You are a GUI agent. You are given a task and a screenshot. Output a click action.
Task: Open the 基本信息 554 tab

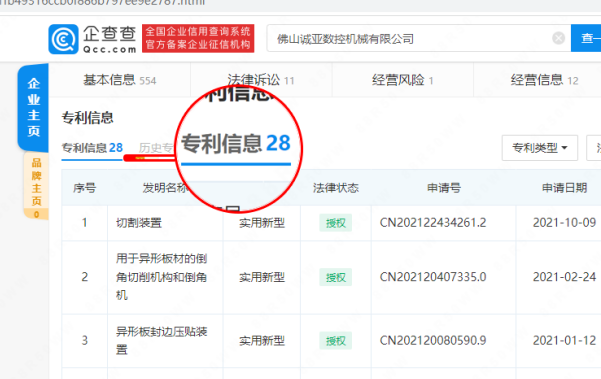pyautogui.click(x=120, y=80)
